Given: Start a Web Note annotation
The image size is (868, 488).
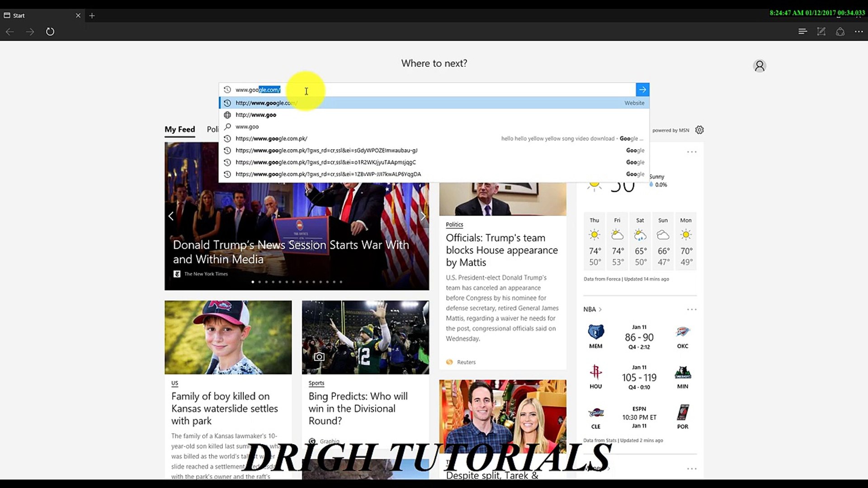Looking at the screenshot, I should point(821,32).
